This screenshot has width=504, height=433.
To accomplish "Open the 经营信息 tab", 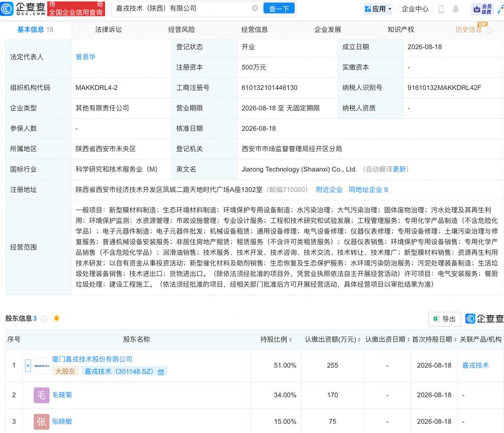I will [x=254, y=30].
